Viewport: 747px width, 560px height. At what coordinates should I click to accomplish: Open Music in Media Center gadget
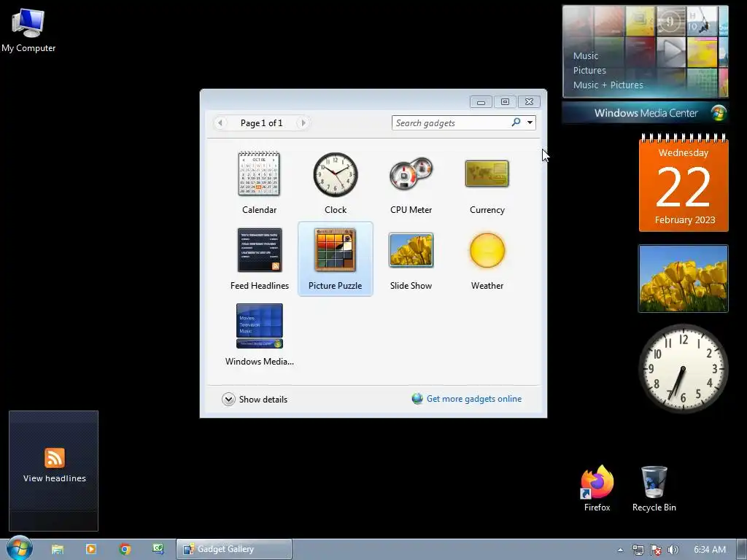[586, 55]
